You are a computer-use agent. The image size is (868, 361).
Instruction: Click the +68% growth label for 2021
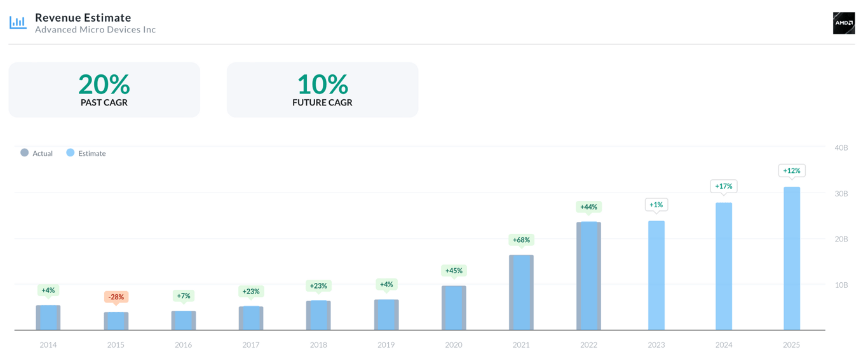tap(521, 240)
